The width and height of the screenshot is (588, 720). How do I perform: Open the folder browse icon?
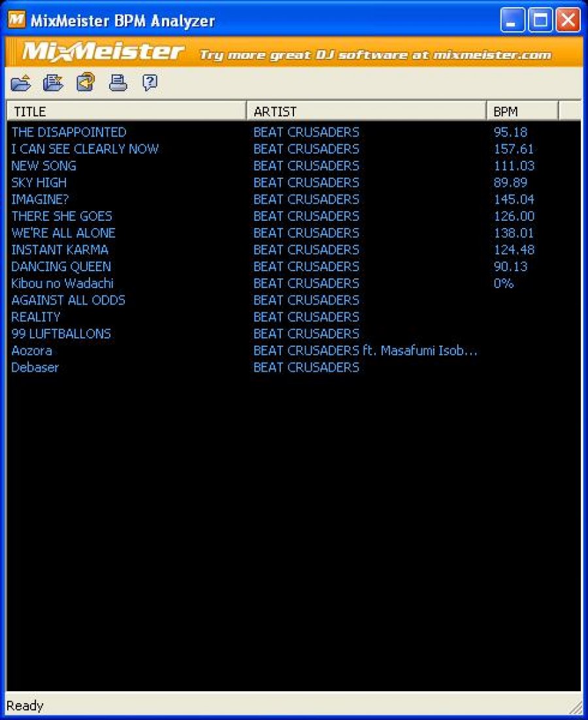21,83
